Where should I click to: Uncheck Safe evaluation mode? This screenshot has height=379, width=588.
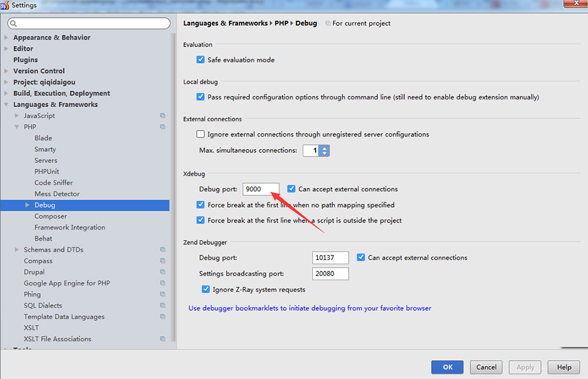[x=200, y=59]
